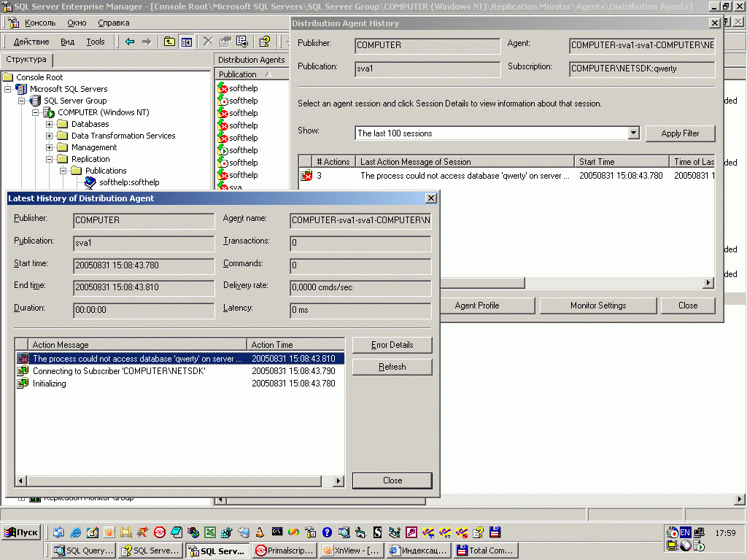Click the Delivery rate field
Viewport: 747px width, 560px height.
click(360, 287)
